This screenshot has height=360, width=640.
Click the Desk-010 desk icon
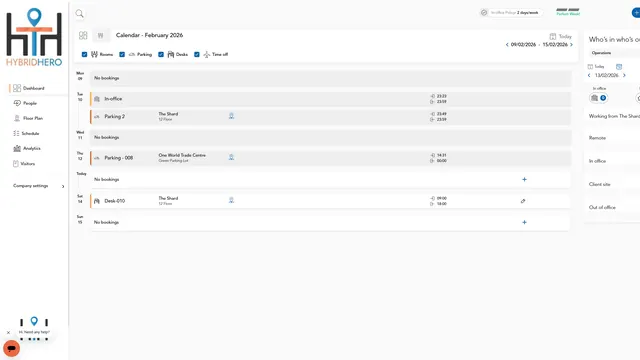pyautogui.click(x=97, y=201)
